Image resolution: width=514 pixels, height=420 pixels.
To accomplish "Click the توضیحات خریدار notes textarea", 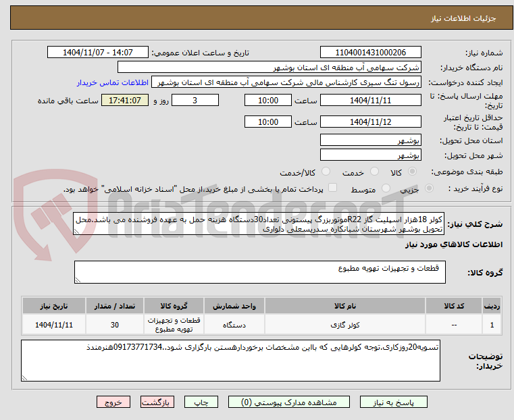I will 230,361.
